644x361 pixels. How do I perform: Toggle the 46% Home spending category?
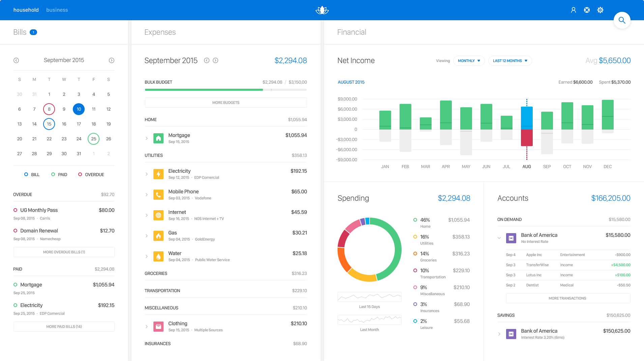pos(441,223)
